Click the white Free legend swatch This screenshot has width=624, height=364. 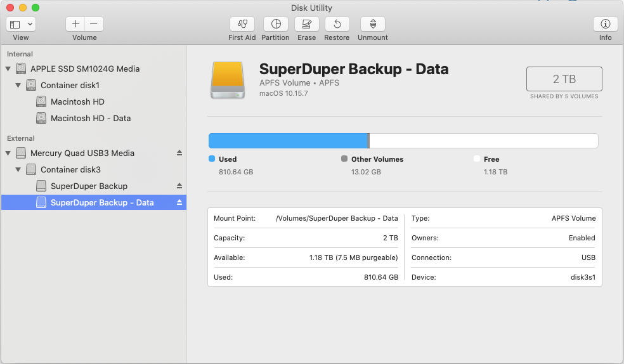coord(477,159)
